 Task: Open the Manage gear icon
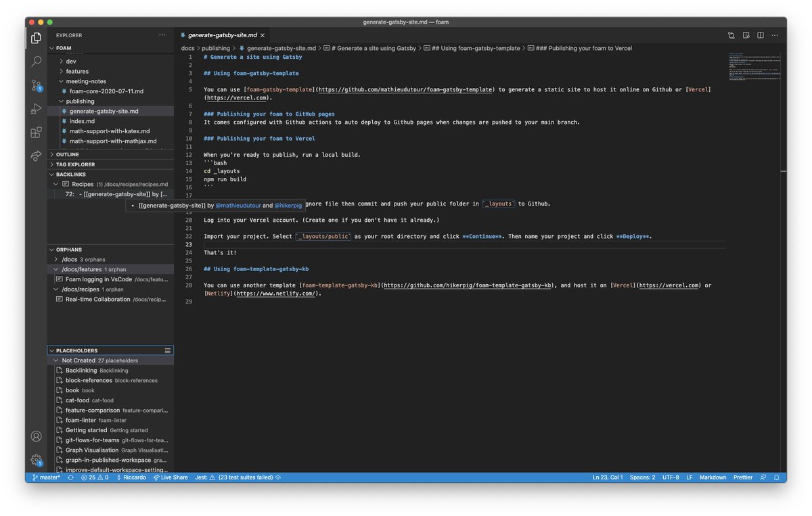(37, 460)
